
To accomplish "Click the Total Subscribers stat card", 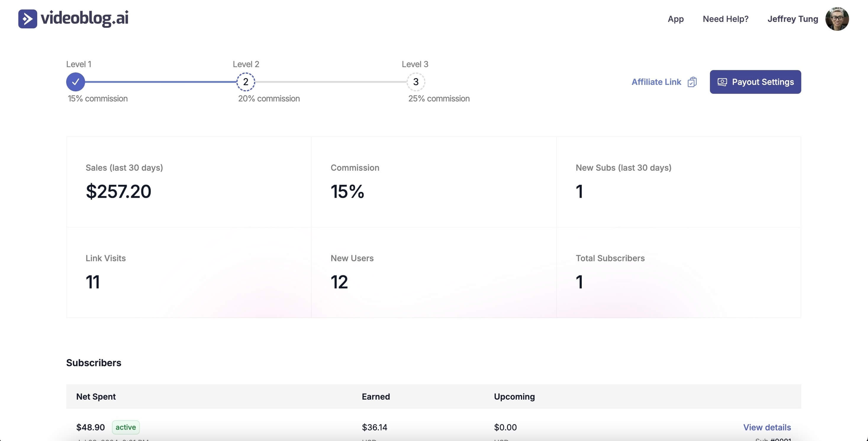I will coord(678,273).
